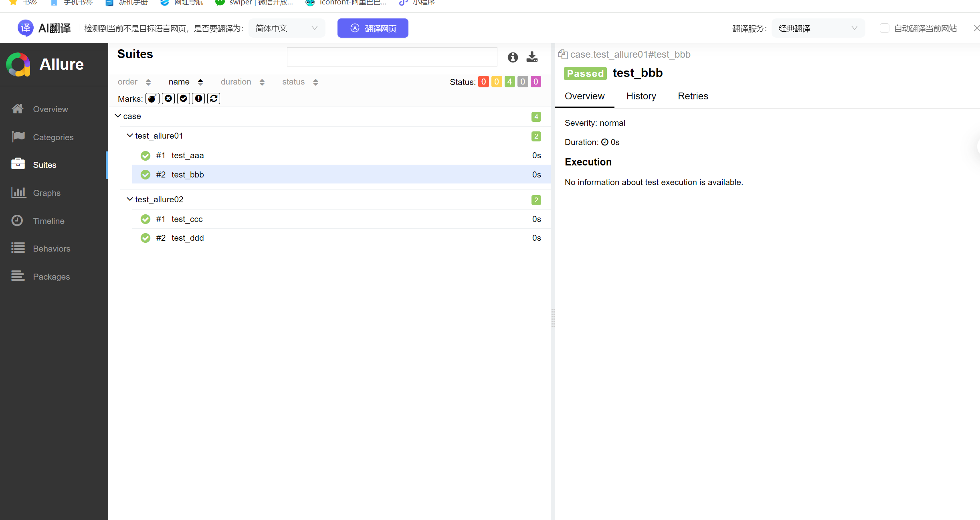Image resolution: width=980 pixels, height=520 pixels.
Task: Open the iconfont-阿里巴巴 bookmark
Action: pyautogui.click(x=346, y=3)
